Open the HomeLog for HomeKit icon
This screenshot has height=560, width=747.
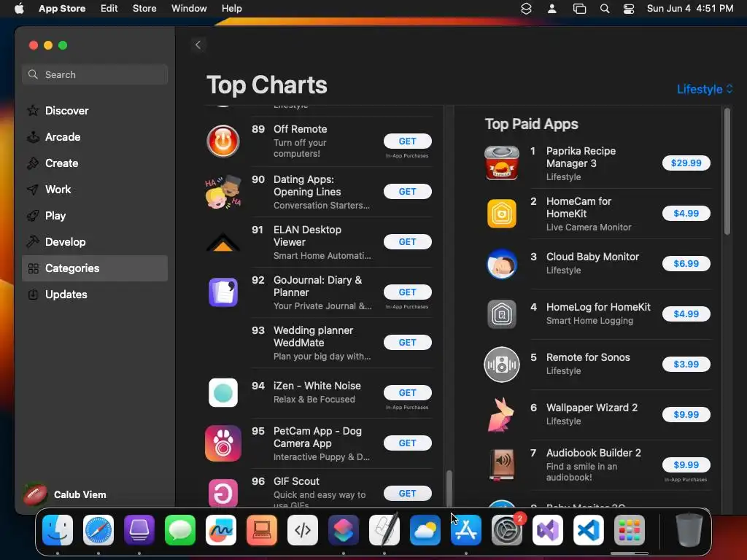tap(502, 314)
